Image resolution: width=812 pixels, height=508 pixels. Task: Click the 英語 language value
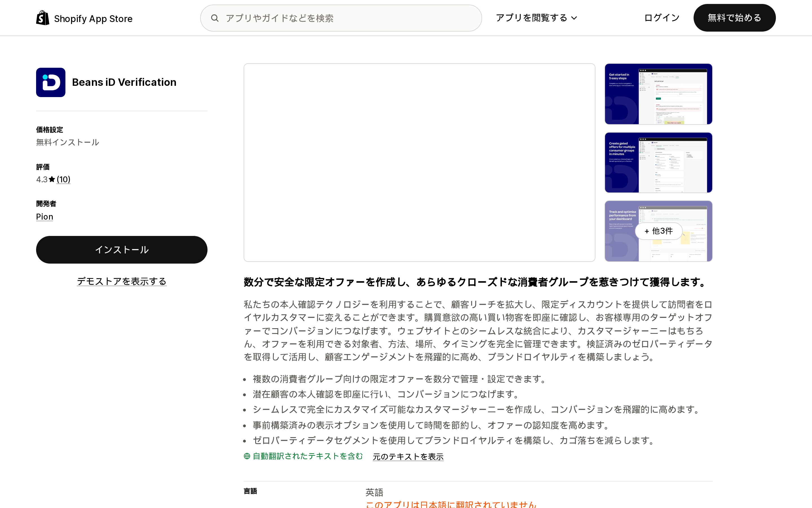tap(374, 492)
